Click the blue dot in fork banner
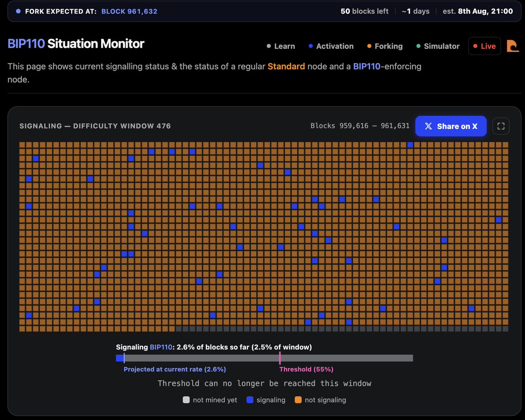The image size is (525, 420). 18,11
